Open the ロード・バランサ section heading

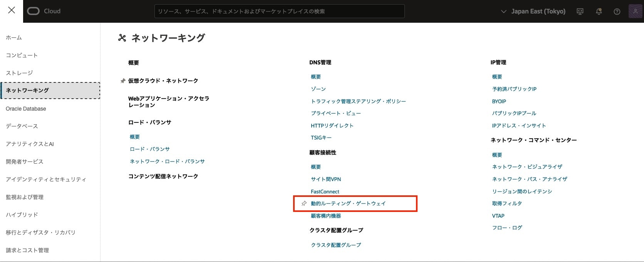[x=150, y=123]
